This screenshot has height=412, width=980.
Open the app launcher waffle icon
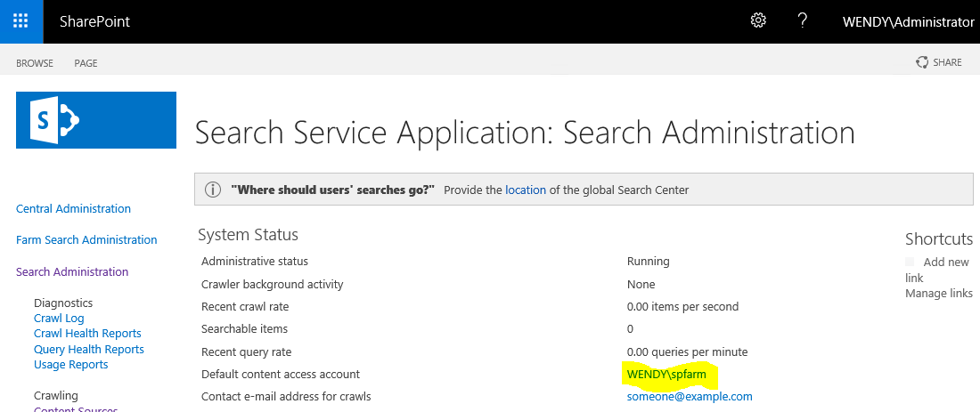[x=21, y=21]
